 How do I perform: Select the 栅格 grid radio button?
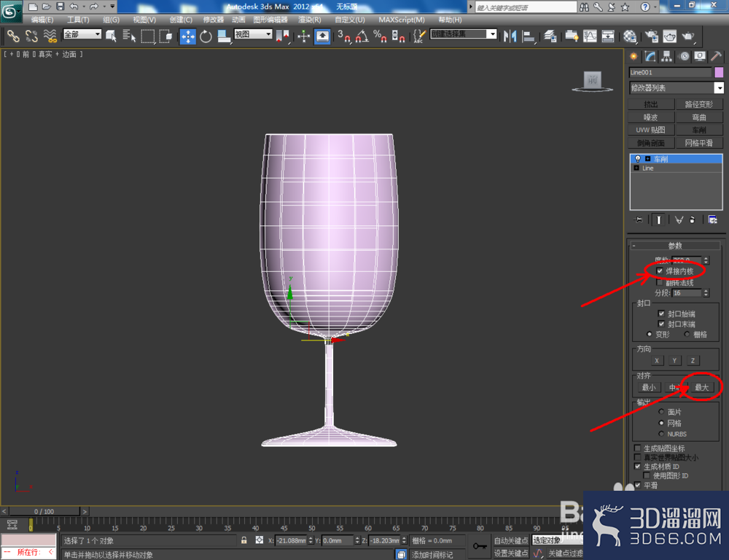tap(687, 334)
